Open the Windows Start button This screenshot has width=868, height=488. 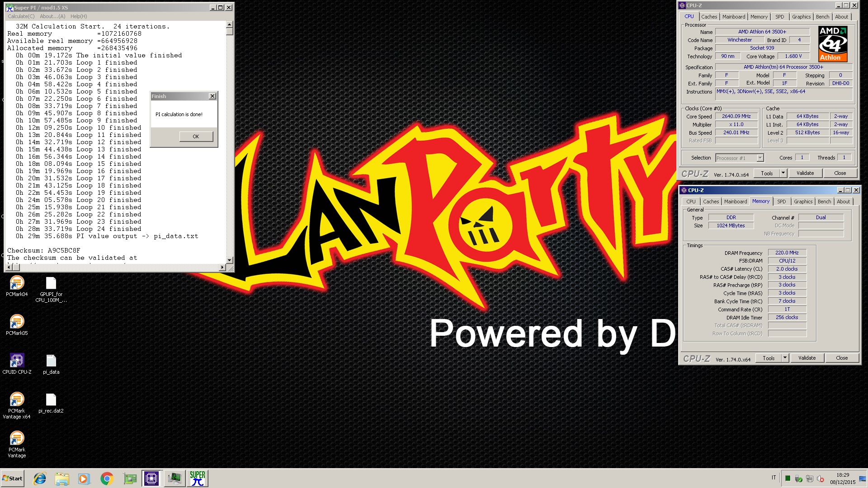click(13, 479)
